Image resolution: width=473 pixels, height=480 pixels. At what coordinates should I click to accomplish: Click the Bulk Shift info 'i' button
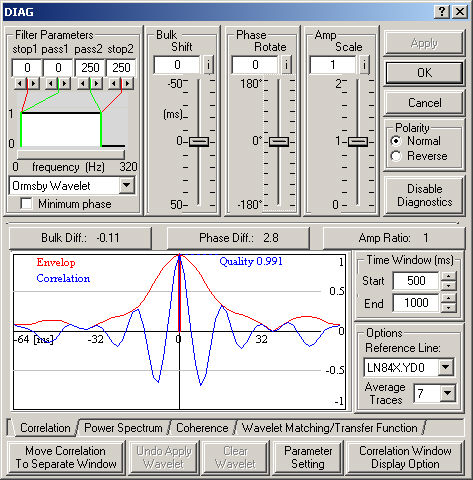pyautogui.click(x=208, y=64)
